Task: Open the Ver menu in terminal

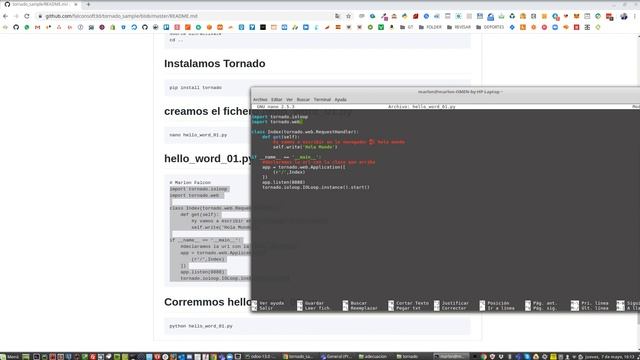Action: 289,100
